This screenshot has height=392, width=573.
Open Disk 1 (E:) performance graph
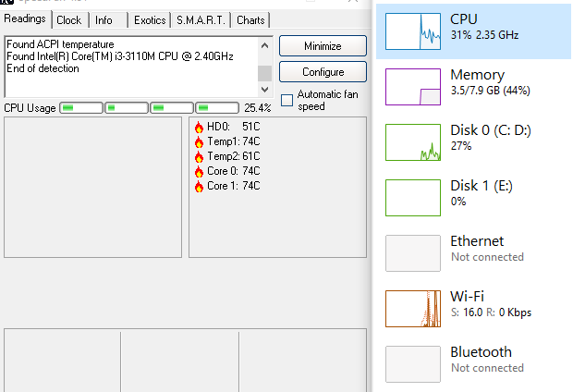413,198
